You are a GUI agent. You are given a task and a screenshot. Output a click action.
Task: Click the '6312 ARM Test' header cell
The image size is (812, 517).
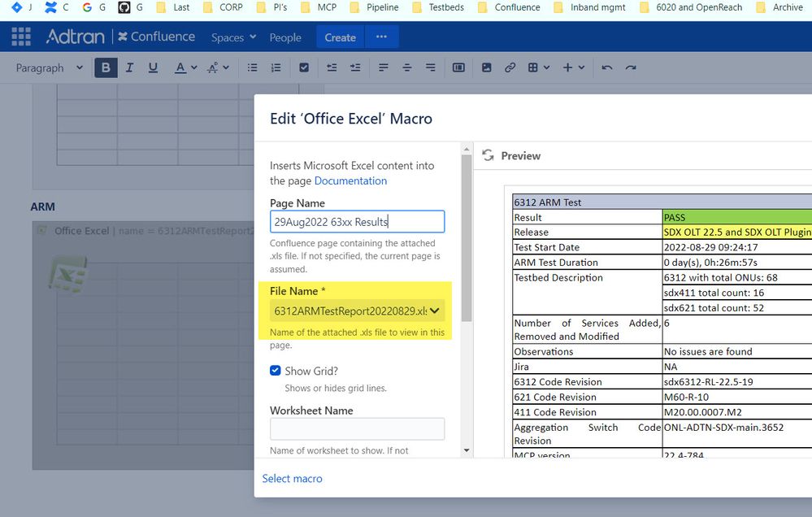(662, 202)
